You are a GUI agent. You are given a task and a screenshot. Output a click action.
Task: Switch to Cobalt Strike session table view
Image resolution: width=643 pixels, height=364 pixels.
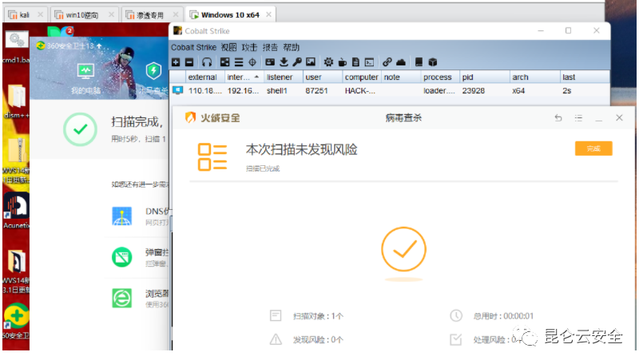[x=239, y=62]
